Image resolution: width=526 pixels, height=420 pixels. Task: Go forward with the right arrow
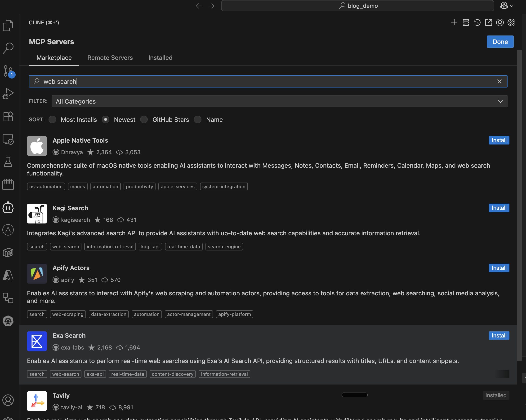pos(211,6)
